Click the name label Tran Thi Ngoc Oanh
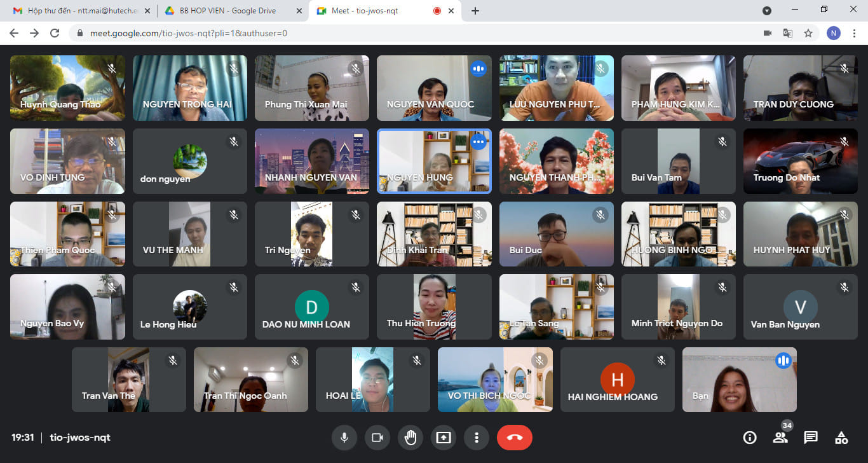This screenshot has width=868, height=463. click(x=245, y=396)
